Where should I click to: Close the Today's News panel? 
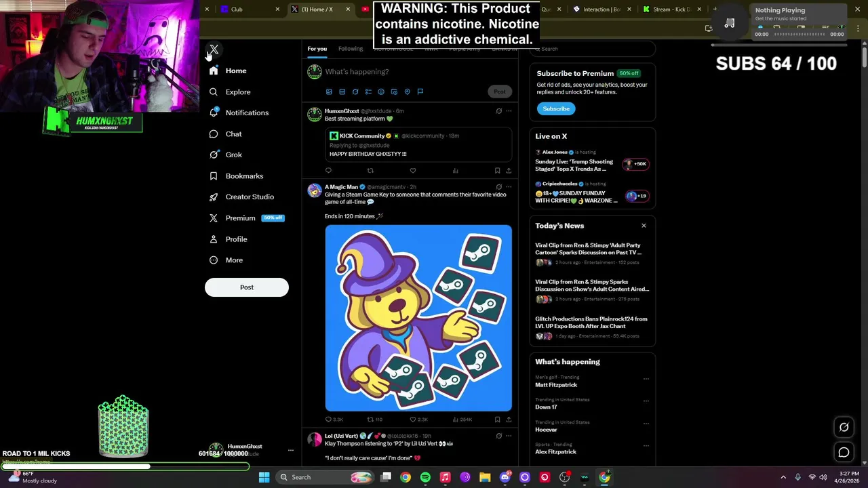pos(644,226)
